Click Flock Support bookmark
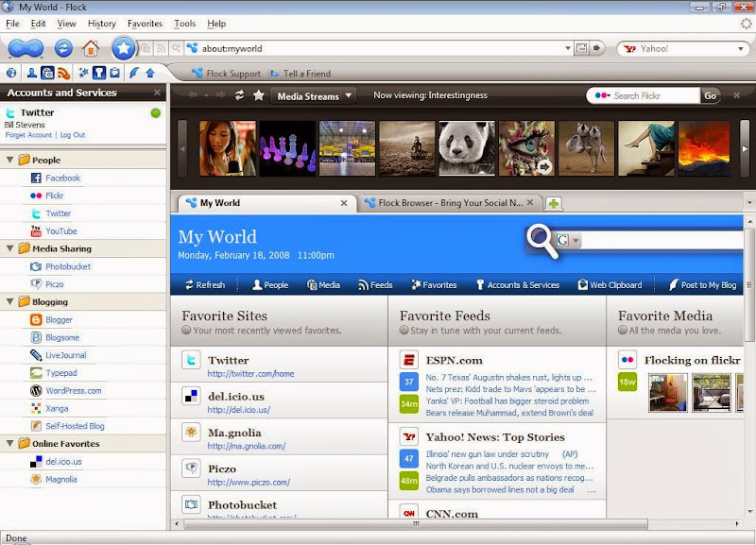The height and width of the screenshot is (545, 756). (226, 74)
